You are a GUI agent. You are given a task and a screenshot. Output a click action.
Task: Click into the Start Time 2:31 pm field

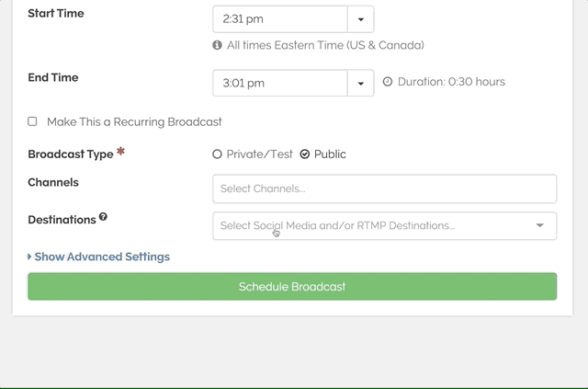point(279,18)
